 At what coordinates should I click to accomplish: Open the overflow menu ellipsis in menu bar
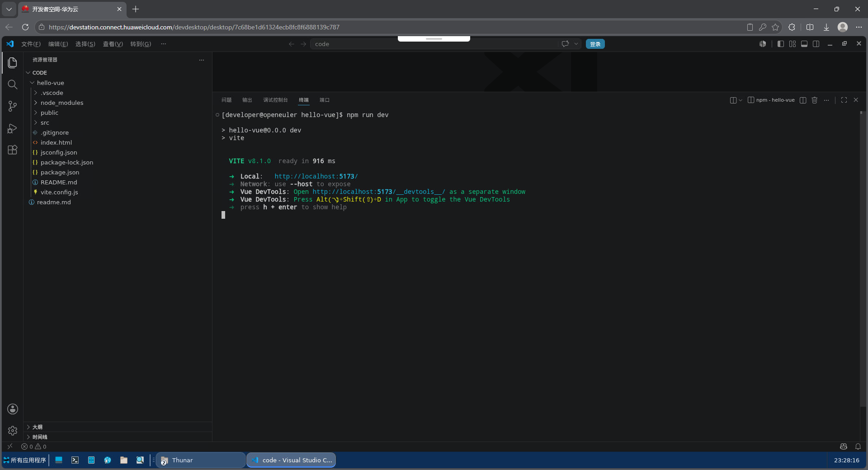163,44
